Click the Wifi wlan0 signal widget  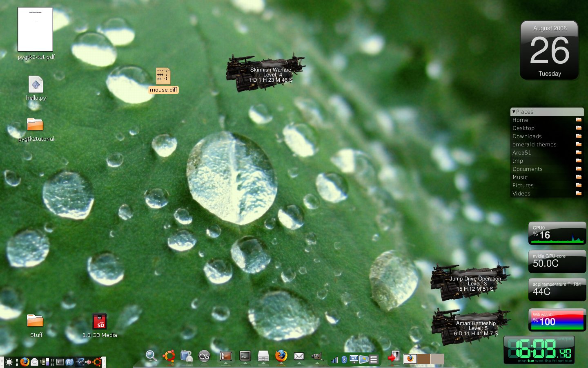click(x=557, y=320)
